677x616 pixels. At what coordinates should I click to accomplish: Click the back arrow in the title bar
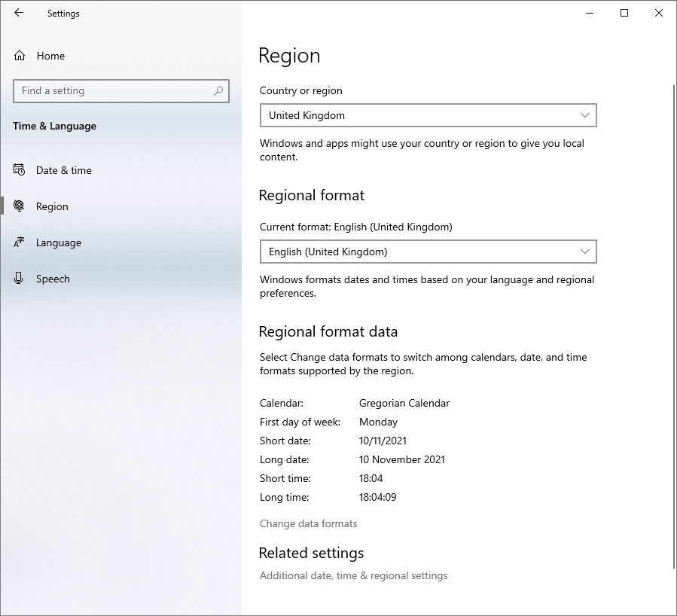point(19,13)
